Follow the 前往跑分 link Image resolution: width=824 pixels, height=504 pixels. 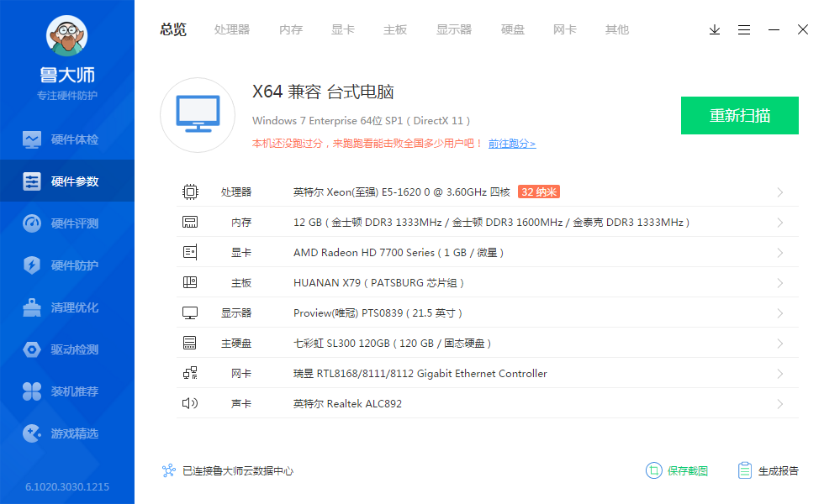pyautogui.click(x=512, y=144)
